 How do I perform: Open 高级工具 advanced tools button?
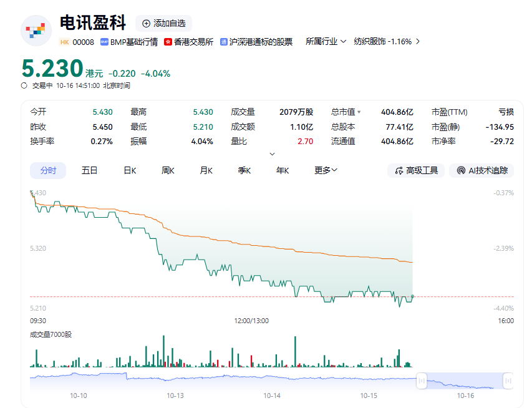point(416,170)
